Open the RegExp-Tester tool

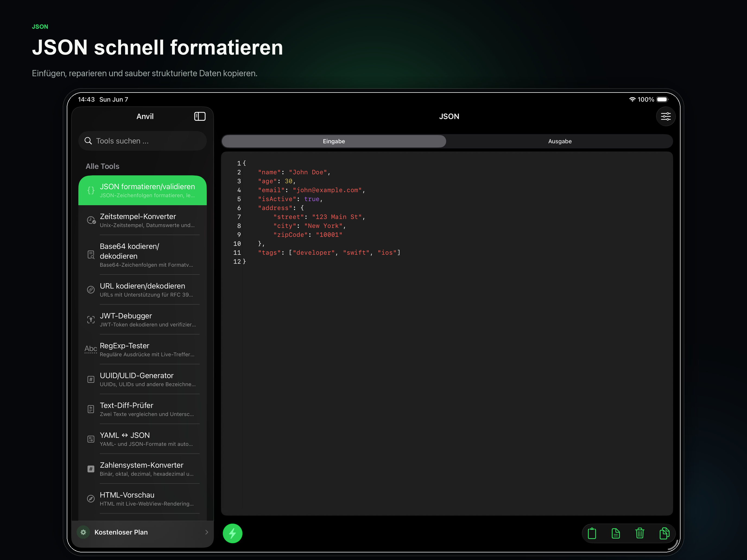(143, 349)
